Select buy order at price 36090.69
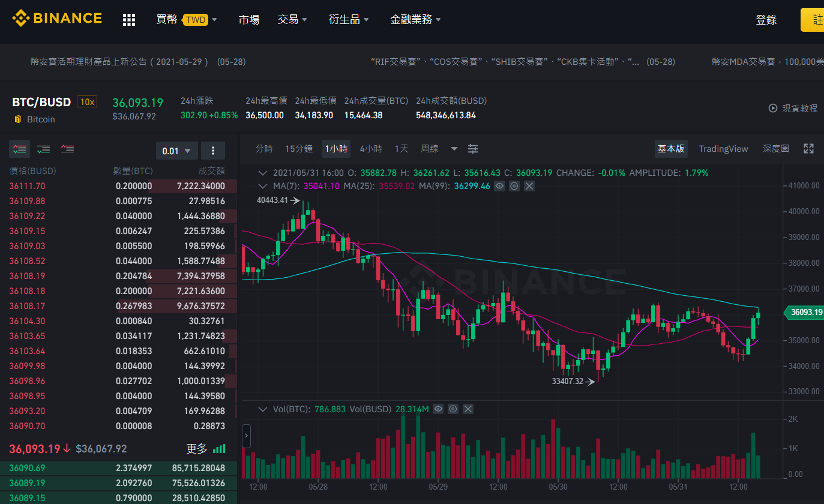This screenshot has height=504, width=824. (118, 468)
